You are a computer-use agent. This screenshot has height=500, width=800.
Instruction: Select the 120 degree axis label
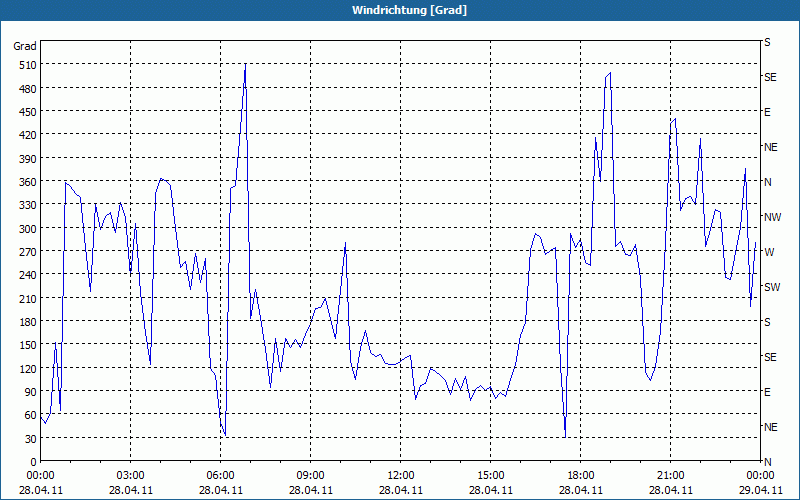(28, 369)
